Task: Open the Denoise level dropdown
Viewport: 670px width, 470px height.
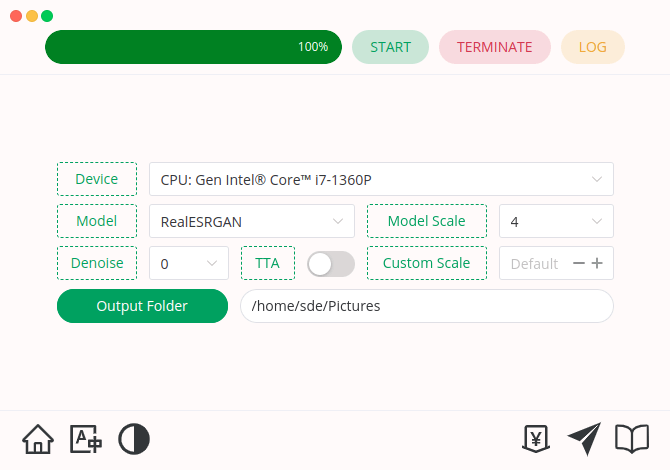Action: (189, 263)
